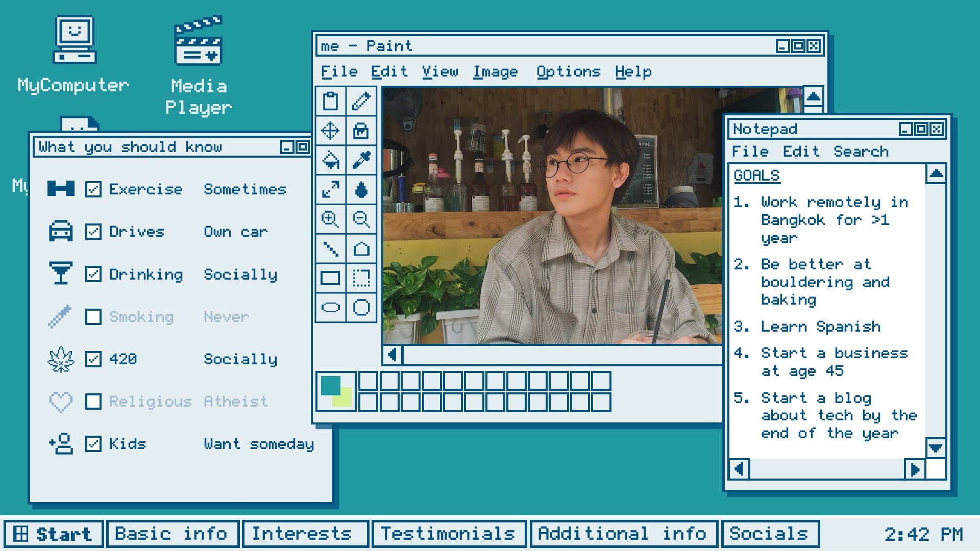980x551 pixels.
Task: Choose the ellipse shape tool
Action: click(331, 308)
